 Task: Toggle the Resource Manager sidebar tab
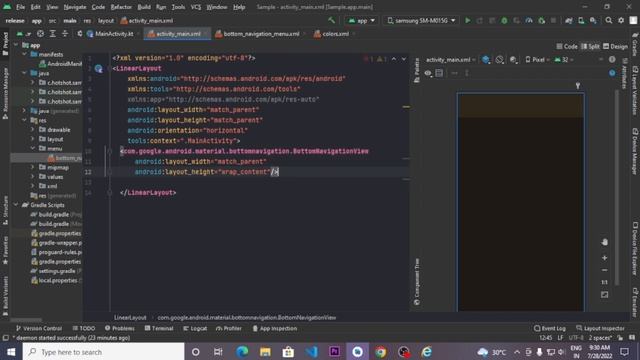pos(5,93)
